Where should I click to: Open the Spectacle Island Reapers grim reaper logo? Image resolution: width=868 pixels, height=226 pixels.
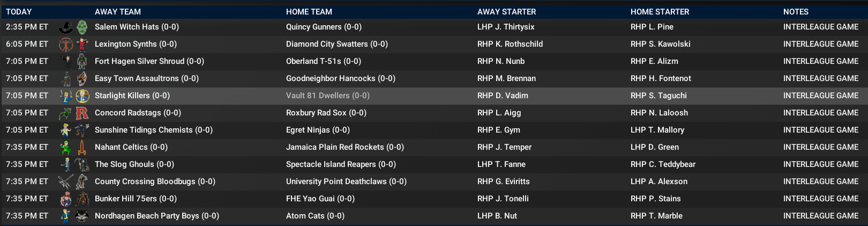pyautogui.click(x=82, y=164)
